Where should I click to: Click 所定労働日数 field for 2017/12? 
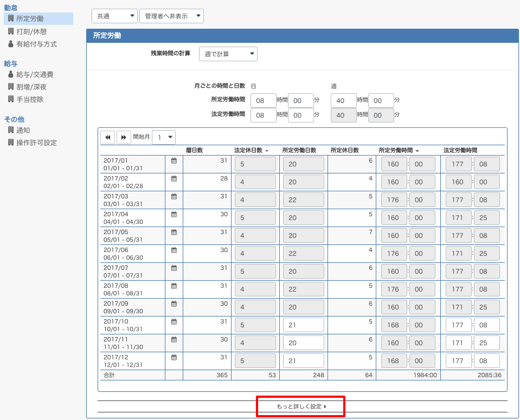click(x=304, y=361)
